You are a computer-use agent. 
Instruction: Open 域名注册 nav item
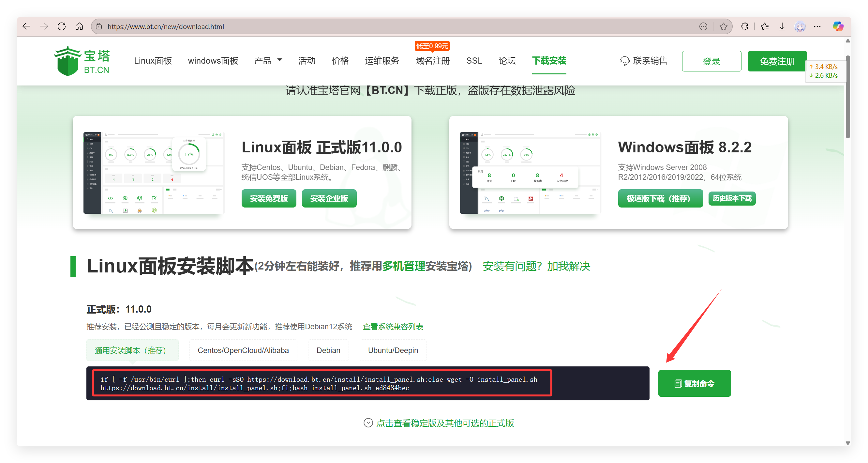tap(433, 61)
